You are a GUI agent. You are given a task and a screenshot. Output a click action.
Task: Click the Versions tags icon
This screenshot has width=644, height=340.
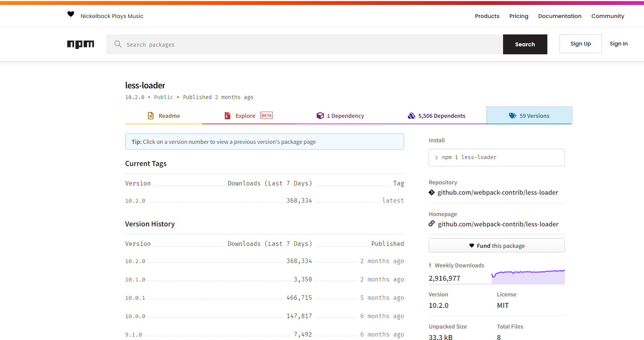513,116
